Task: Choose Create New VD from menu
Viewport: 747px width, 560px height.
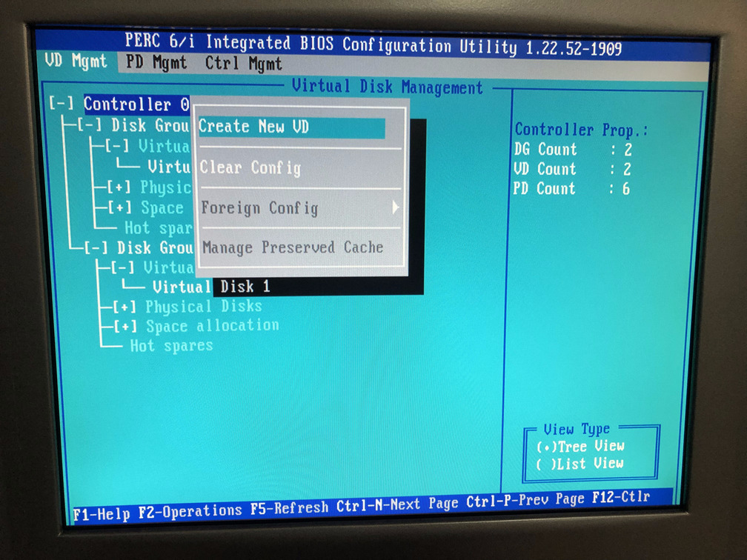Action: [x=291, y=127]
